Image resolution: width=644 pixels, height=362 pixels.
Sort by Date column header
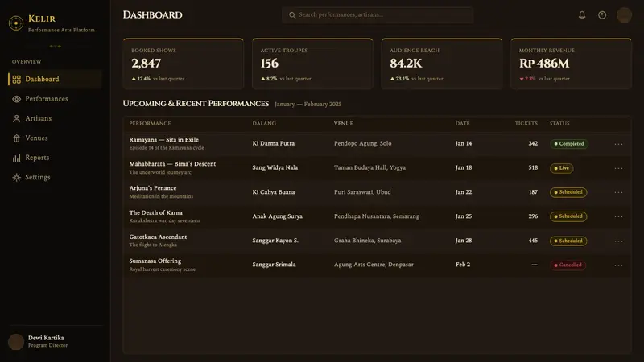pyautogui.click(x=462, y=124)
